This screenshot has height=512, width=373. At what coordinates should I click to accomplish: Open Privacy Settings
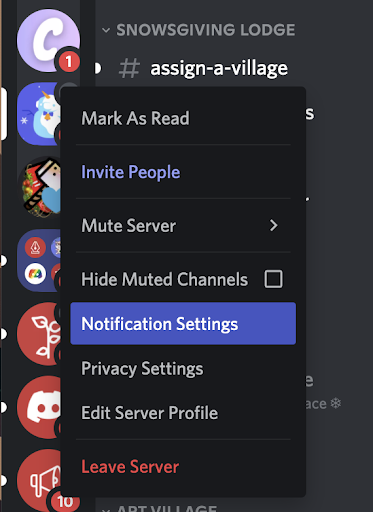(183, 368)
